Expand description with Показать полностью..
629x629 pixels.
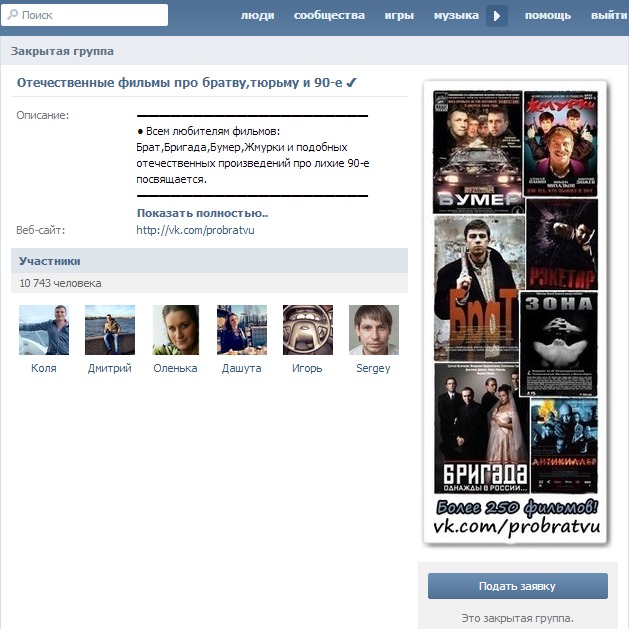(x=203, y=213)
